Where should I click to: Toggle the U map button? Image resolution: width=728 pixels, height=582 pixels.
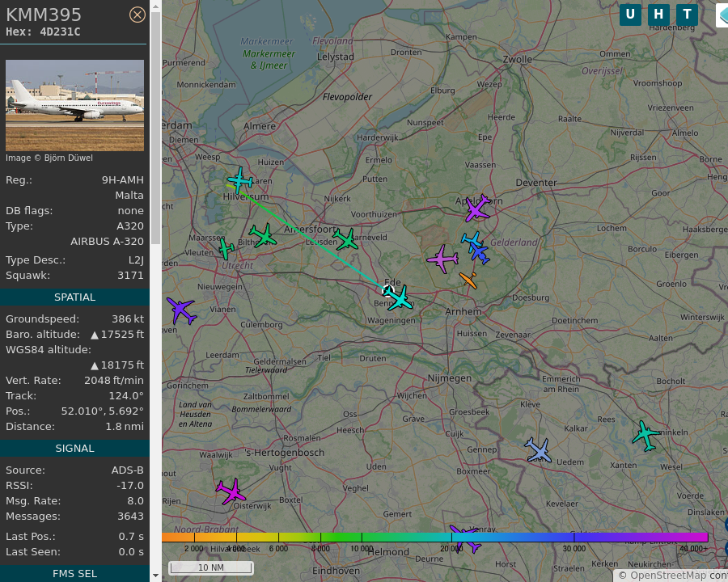(630, 15)
